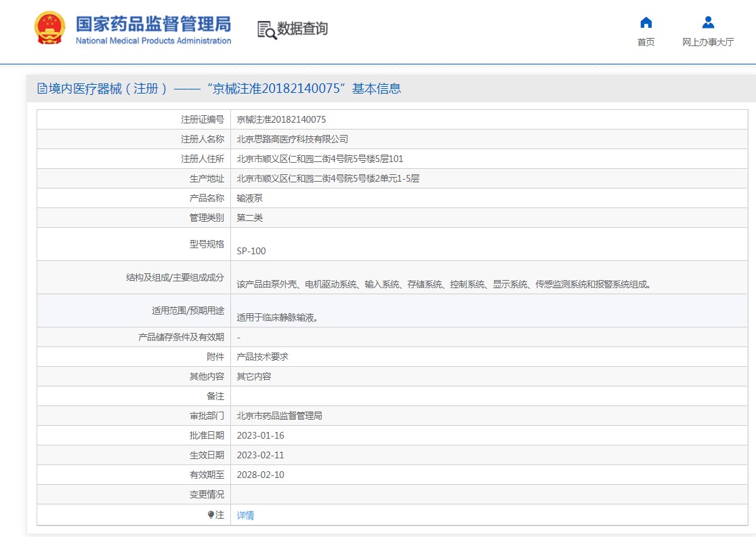Click production address ending 2单元1-5层
Viewport: 756px width, 537px height.
click(328, 178)
